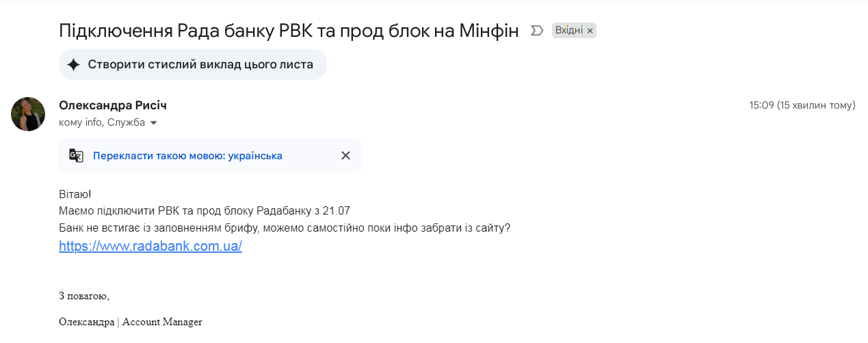Click the greeting line Вітаю!

point(75,195)
